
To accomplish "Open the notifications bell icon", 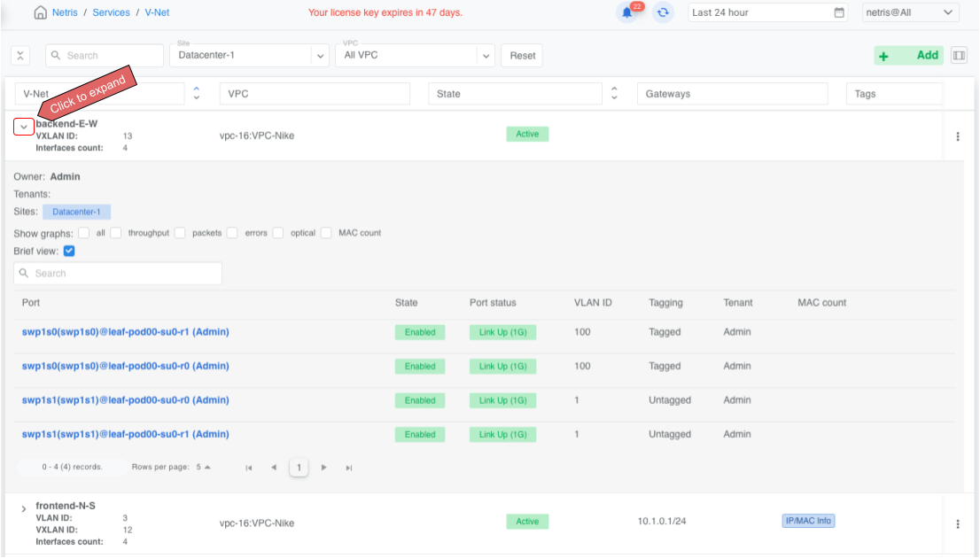I will tap(627, 12).
